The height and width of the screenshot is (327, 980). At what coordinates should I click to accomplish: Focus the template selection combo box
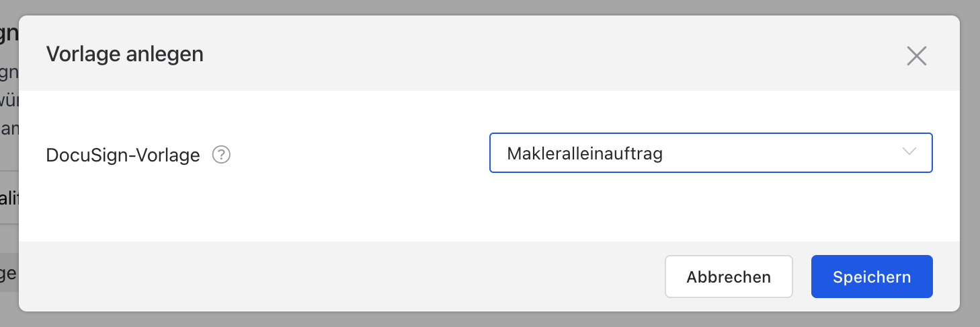710,153
